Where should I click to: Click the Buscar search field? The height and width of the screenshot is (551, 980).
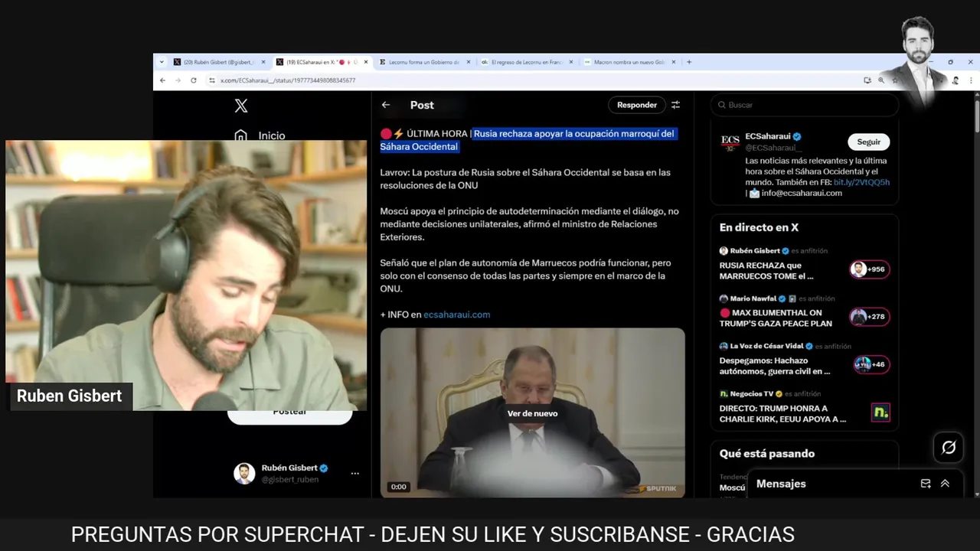(804, 105)
